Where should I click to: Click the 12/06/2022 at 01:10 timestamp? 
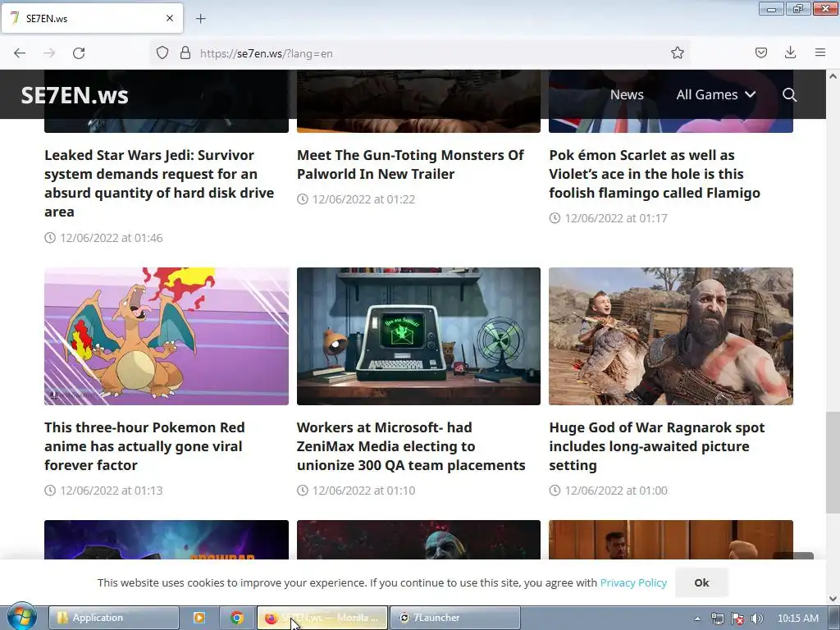356,491
